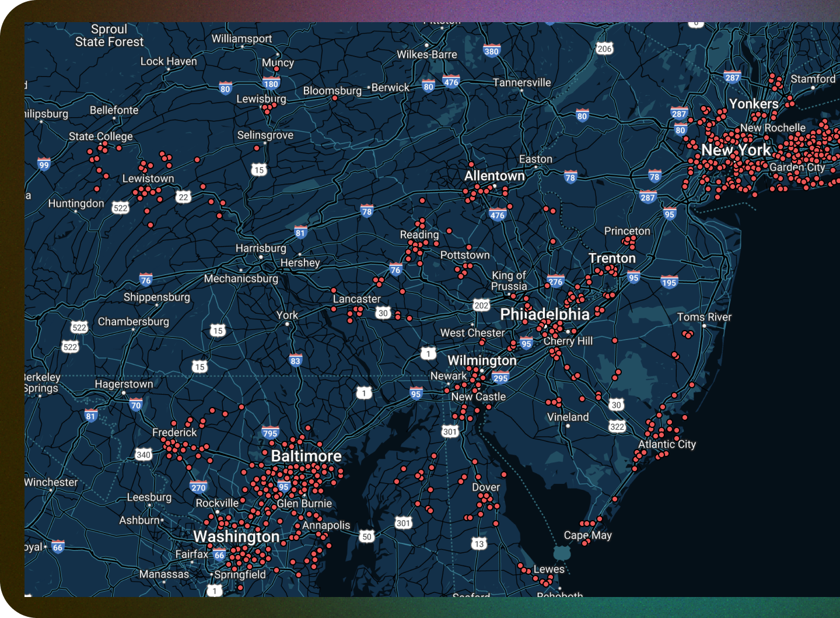Click the US Route 13 shield south of Dover
The image size is (840, 618).
479,543
